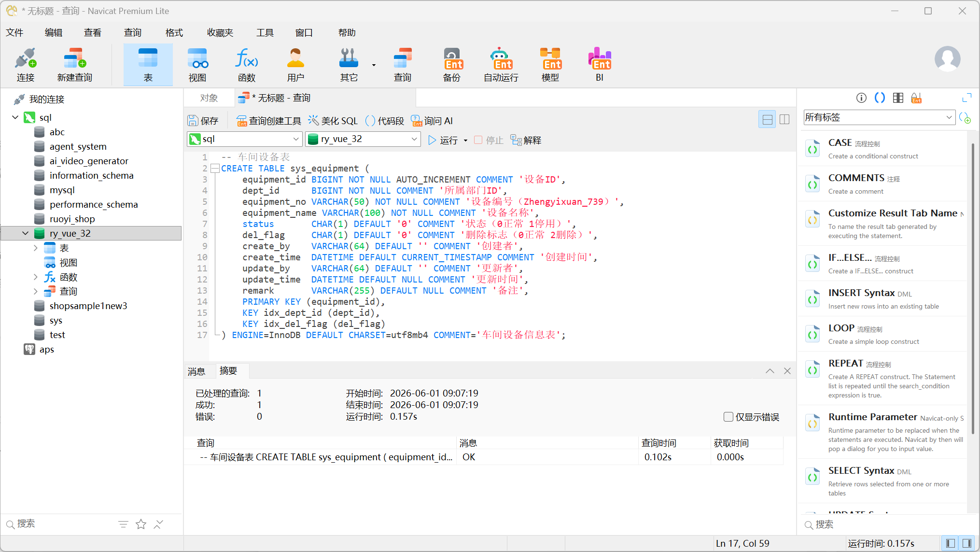
Task: Select the SELECT Syntax snippet
Action: click(883, 481)
